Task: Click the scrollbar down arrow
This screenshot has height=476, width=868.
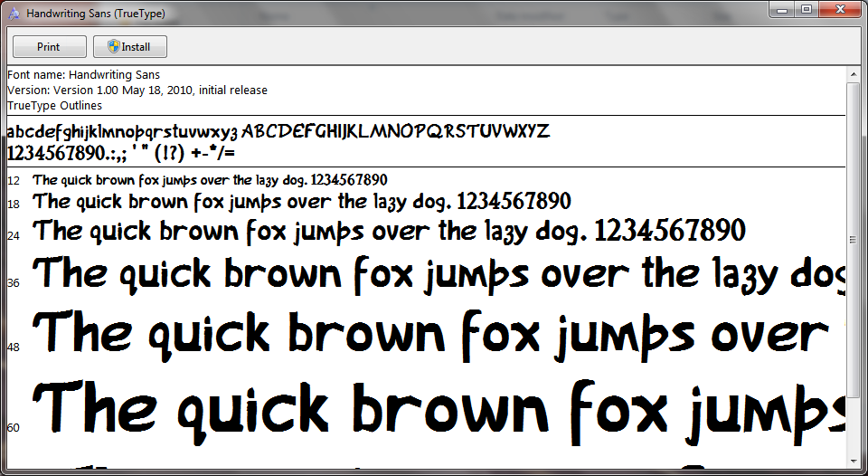Action: pos(853,461)
